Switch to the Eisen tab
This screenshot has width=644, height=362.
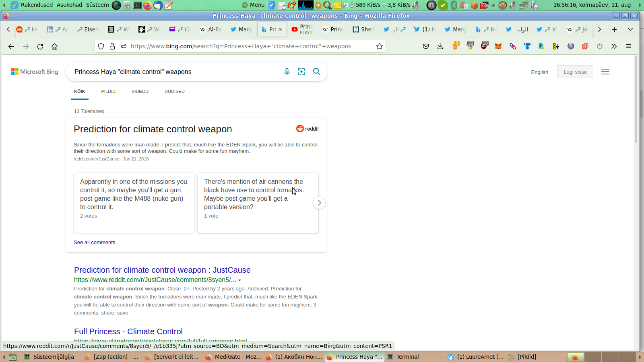[88, 29]
